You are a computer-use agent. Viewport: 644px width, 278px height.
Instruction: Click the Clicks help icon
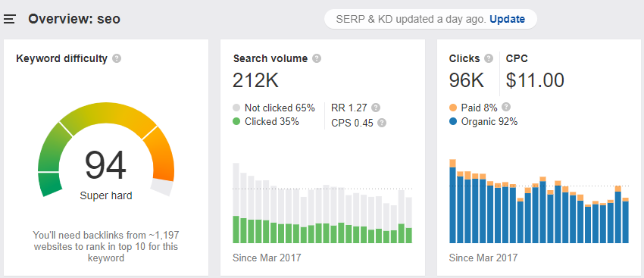(489, 59)
